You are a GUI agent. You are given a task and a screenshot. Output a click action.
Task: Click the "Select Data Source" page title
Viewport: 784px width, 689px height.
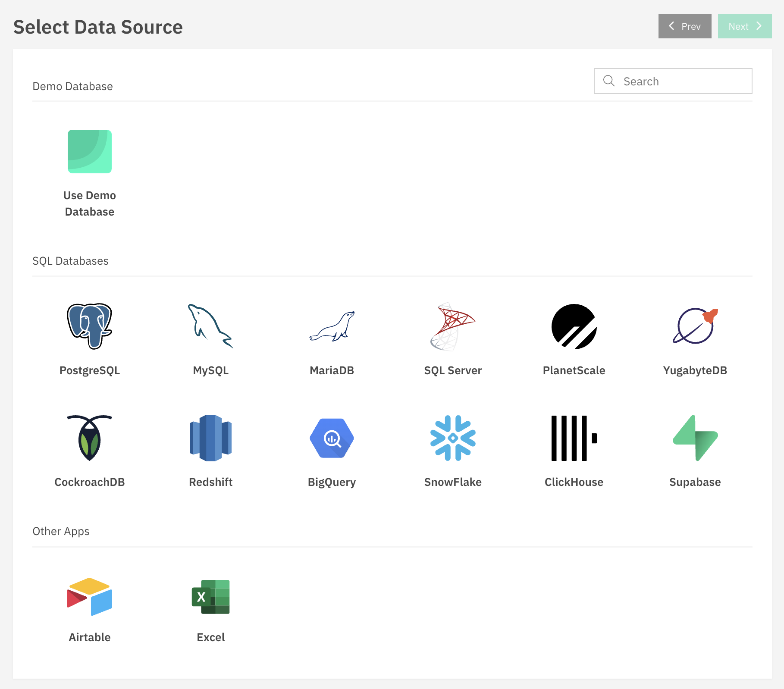click(x=98, y=27)
